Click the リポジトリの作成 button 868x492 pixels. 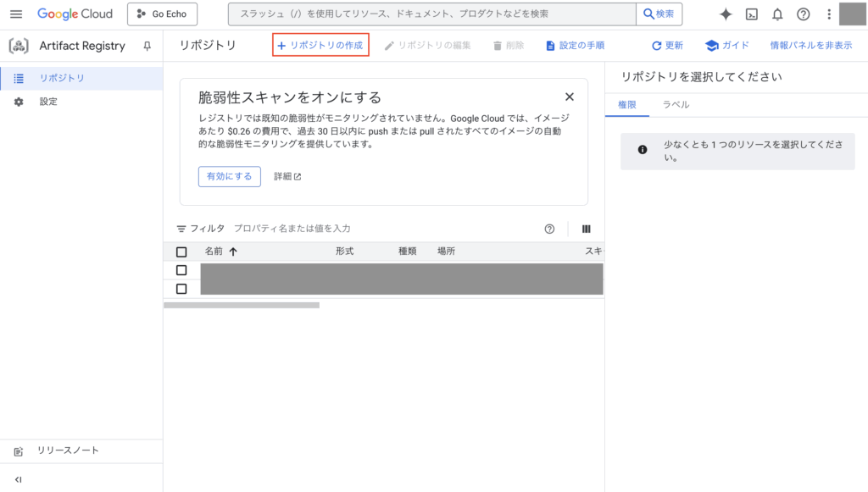coord(320,46)
